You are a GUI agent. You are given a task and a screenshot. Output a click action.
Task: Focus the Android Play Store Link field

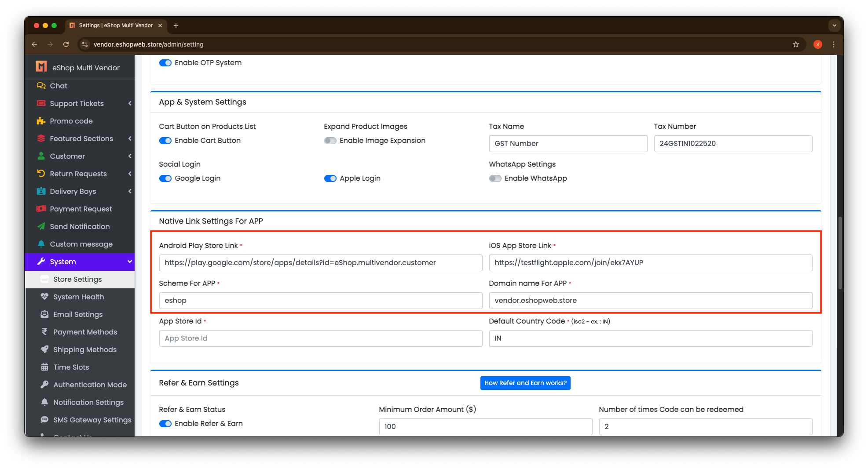click(321, 263)
